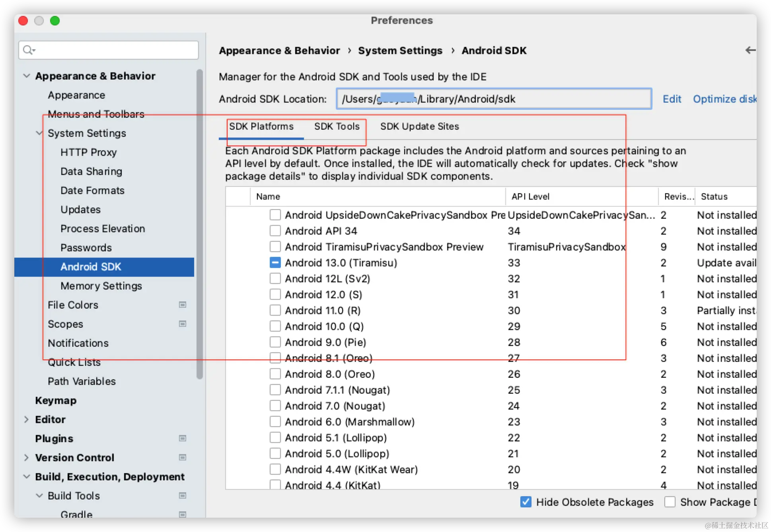Check the Android 7.0 (Nougat) checkbox
Viewport: 771px width, 532px height.
pyautogui.click(x=275, y=406)
